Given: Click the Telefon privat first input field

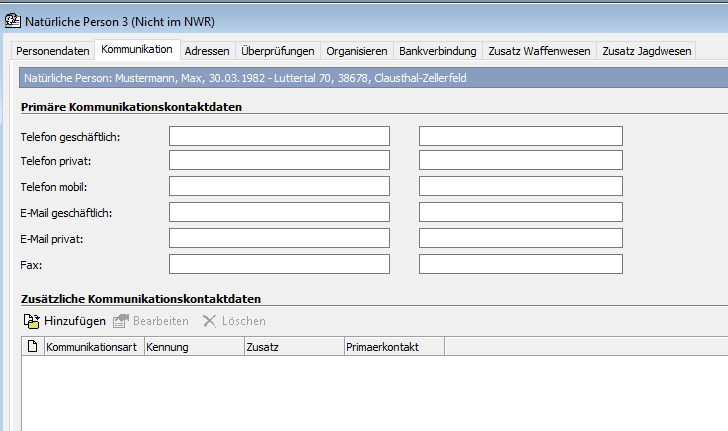Looking at the screenshot, I should point(279,161).
